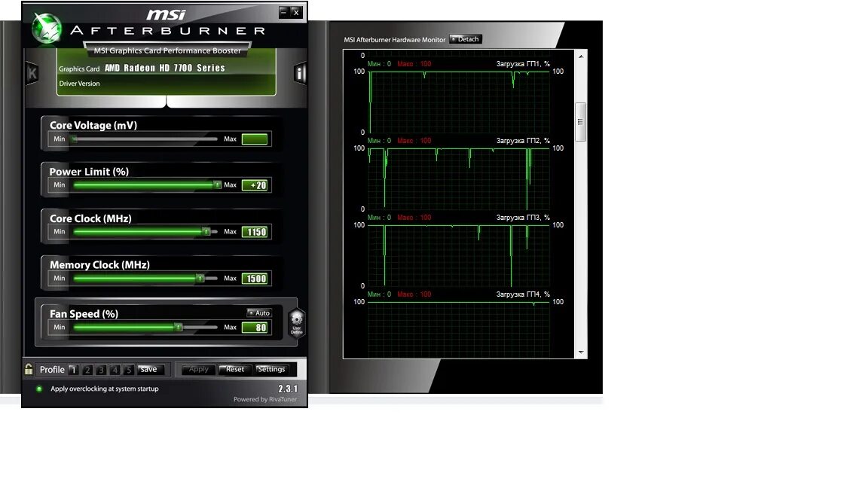Select profile slot 3

101,370
